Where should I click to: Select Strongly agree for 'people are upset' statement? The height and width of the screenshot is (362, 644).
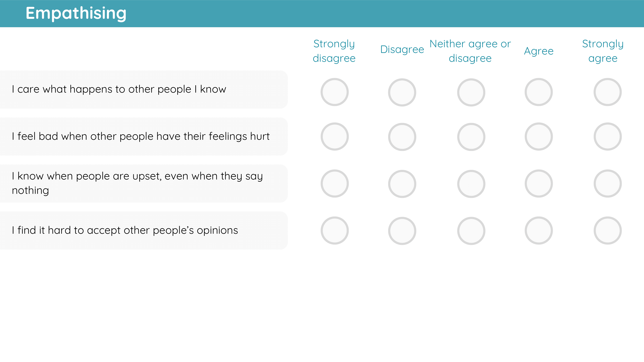(607, 184)
